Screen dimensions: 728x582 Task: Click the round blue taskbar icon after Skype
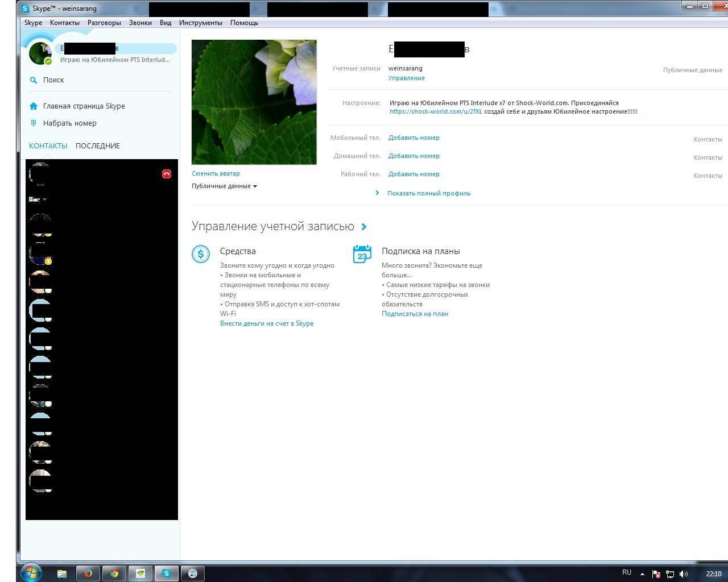(x=193, y=573)
